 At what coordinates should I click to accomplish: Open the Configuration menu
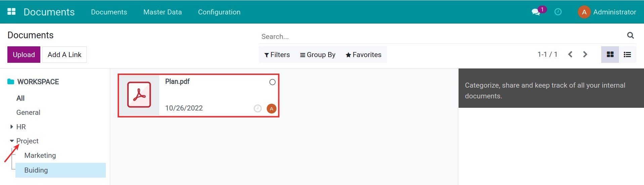219,12
